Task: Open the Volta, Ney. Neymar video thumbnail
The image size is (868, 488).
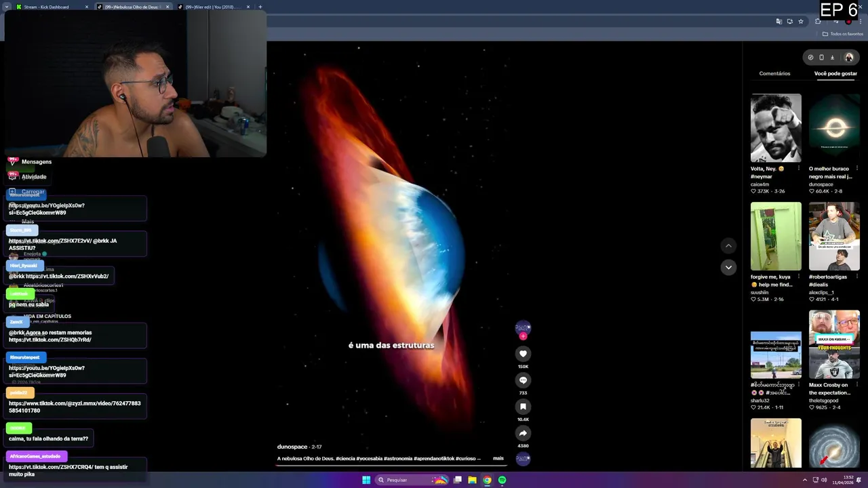Action: tap(776, 128)
